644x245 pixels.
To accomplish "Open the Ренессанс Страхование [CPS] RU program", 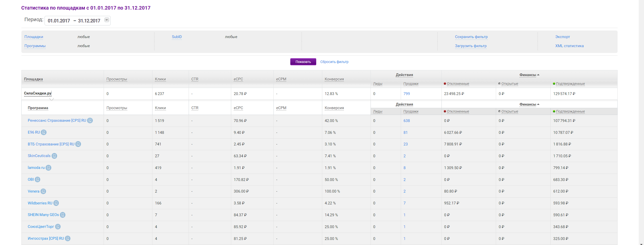I will (x=57, y=120).
